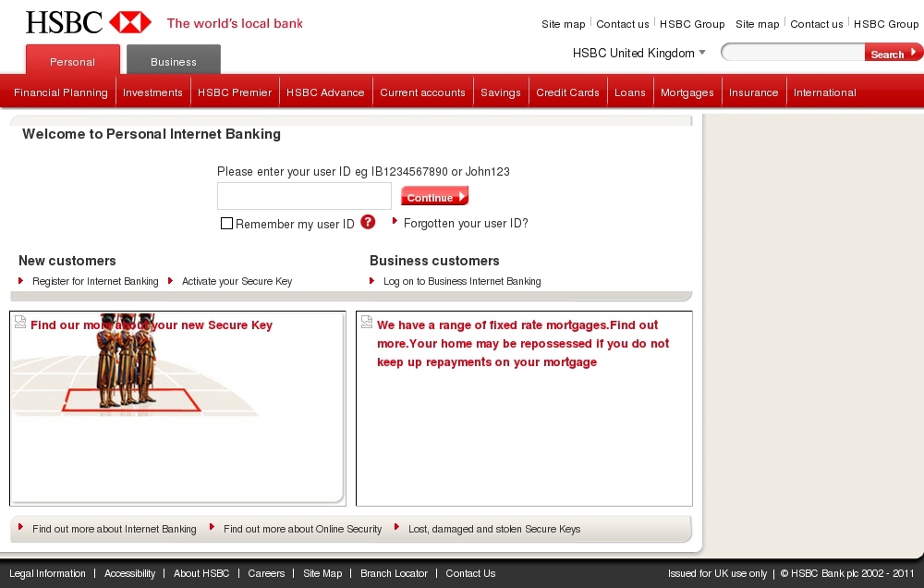Click the HSBC hexagon logo
924x588 pixels.
130,22
